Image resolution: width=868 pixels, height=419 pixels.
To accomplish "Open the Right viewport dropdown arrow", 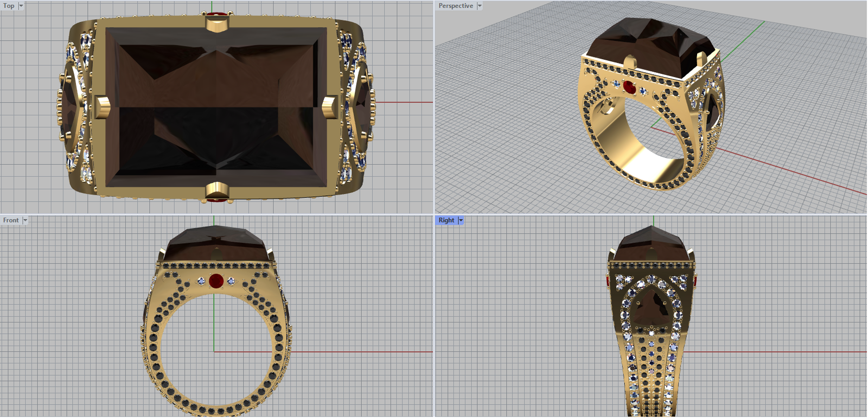I will pyautogui.click(x=461, y=220).
